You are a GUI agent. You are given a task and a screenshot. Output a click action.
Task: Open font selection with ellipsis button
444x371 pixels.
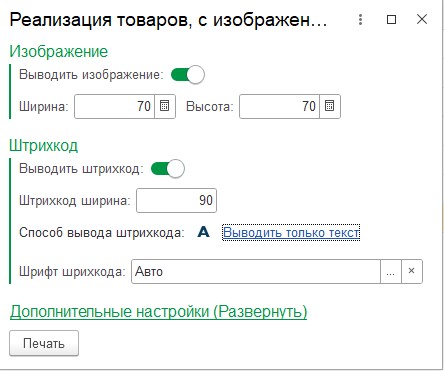pyautogui.click(x=391, y=271)
